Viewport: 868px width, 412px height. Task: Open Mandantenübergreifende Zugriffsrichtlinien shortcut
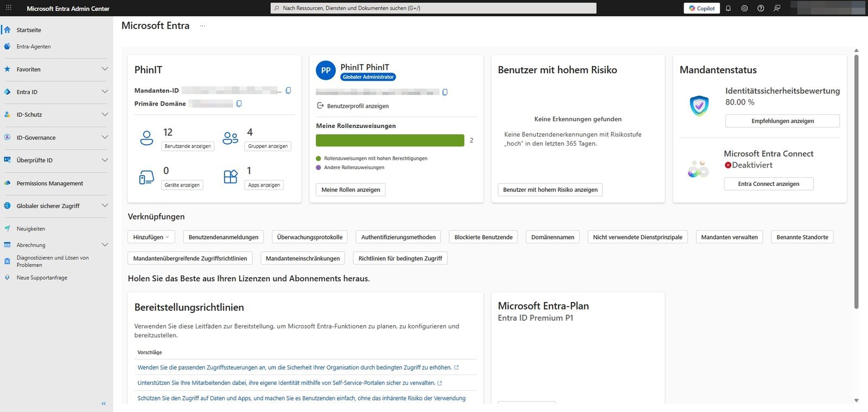(190, 258)
